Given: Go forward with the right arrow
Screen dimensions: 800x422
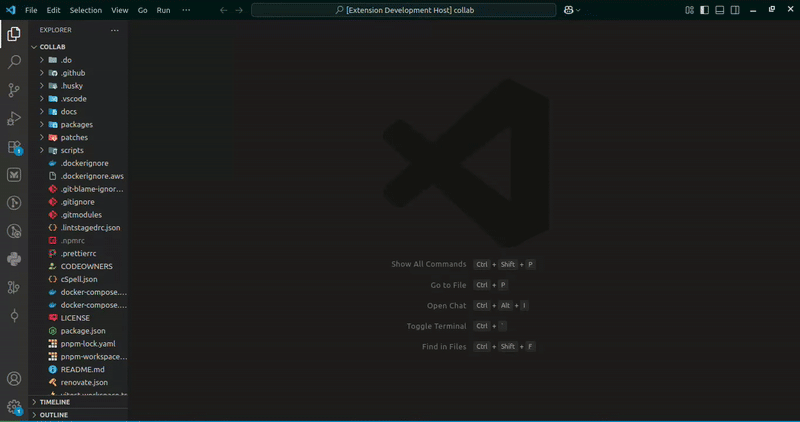Looking at the screenshot, I should pyautogui.click(x=239, y=10).
